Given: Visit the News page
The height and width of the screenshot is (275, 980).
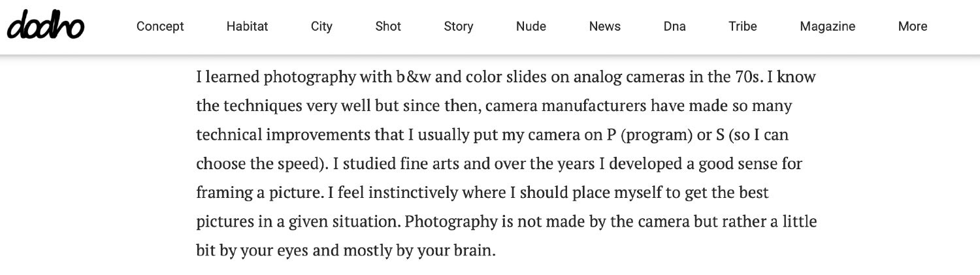Looking at the screenshot, I should pos(604,27).
